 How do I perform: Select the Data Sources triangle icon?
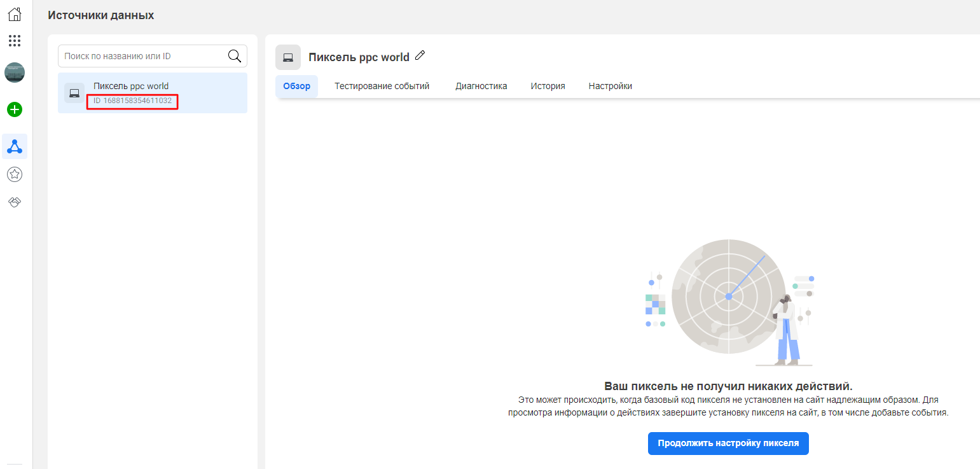point(15,147)
